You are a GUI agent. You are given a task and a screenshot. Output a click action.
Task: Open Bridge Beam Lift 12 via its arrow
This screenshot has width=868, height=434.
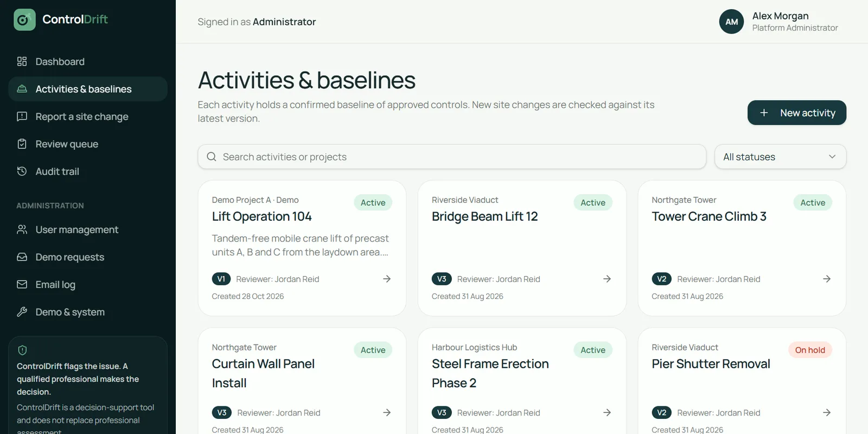(607, 279)
